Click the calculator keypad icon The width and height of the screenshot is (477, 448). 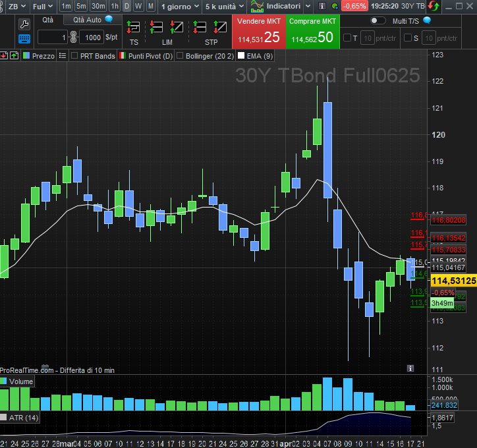(x=25, y=38)
